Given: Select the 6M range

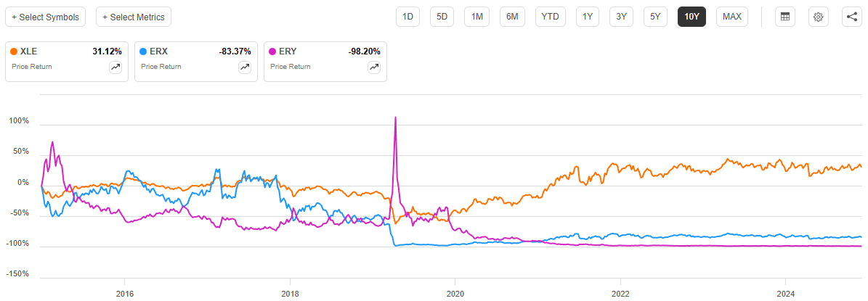Looking at the screenshot, I should 512,17.
